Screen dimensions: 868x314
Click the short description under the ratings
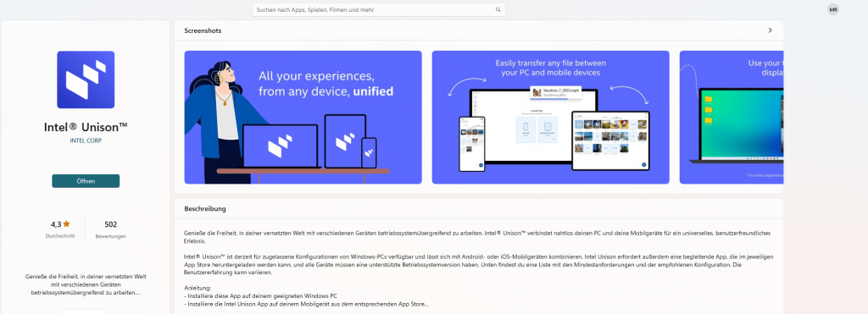point(86,284)
